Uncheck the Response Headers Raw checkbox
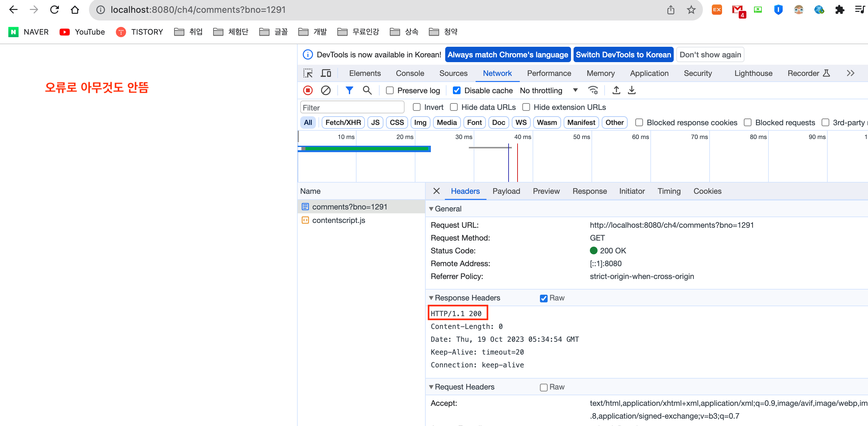 click(543, 298)
